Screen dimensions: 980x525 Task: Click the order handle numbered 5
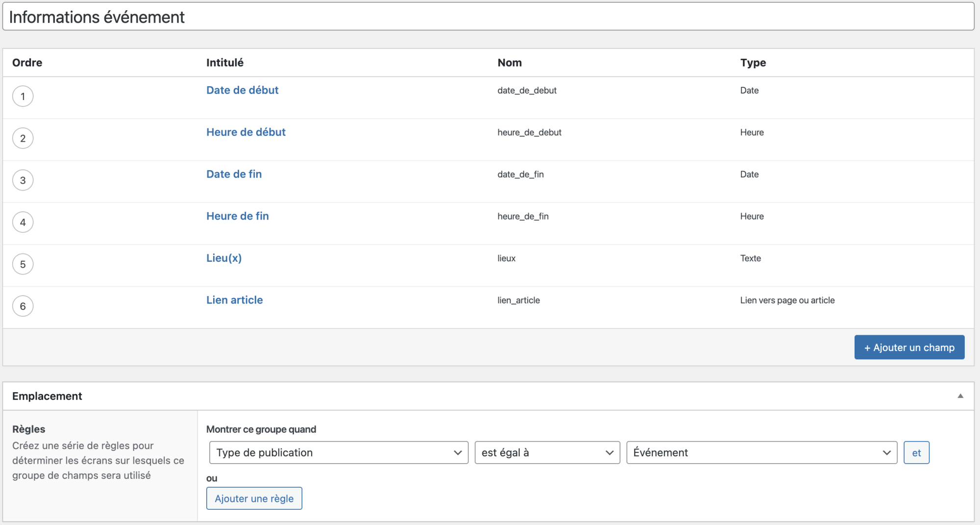(x=23, y=264)
